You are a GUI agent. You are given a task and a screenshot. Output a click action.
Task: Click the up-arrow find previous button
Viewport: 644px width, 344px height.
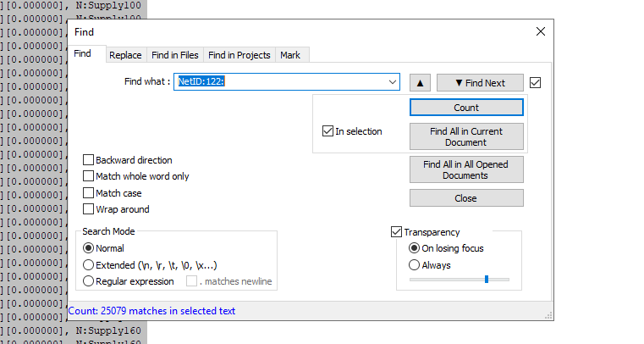point(420,83)
